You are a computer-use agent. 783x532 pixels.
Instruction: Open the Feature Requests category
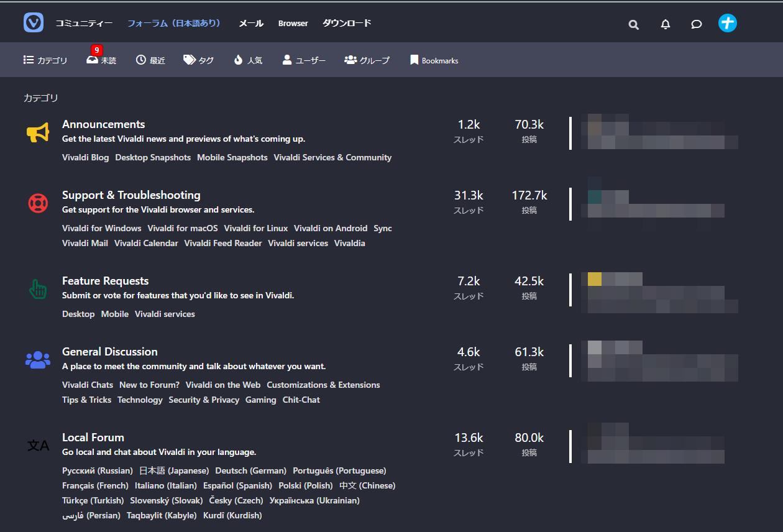tap(106, 281)
